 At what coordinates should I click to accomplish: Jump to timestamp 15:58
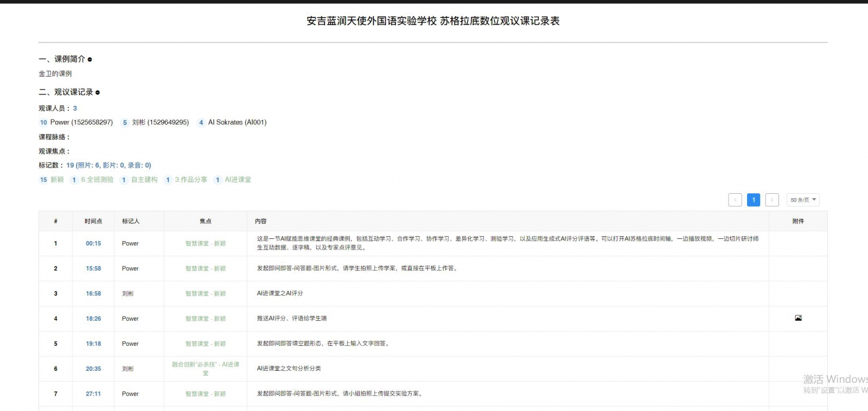pyautogui.click(x=93, y=269)
